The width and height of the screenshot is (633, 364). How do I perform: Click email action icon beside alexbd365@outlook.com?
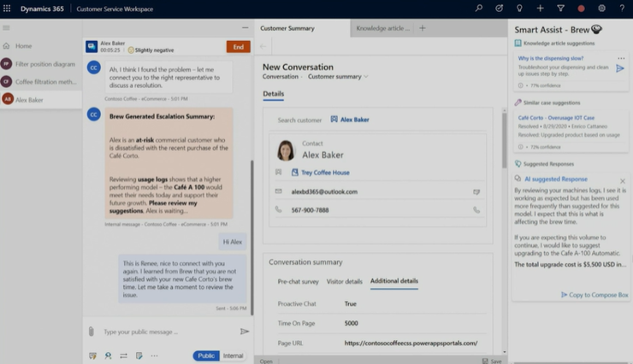click(476, 192)
